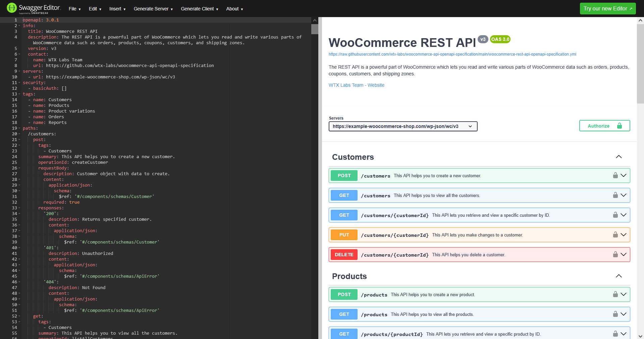Screen dimensions: 644x339
Task: Open the About menu
Action: pyautogui.click(x=234, y=9)
